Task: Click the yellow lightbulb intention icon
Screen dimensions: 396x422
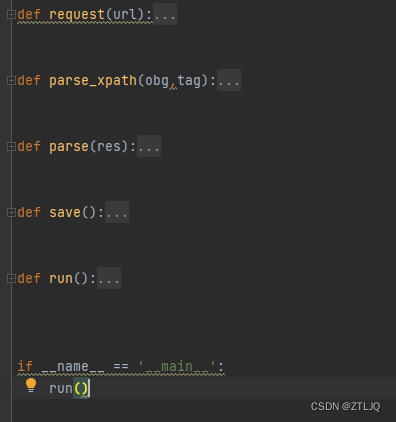Action: [x=31, y=385]
